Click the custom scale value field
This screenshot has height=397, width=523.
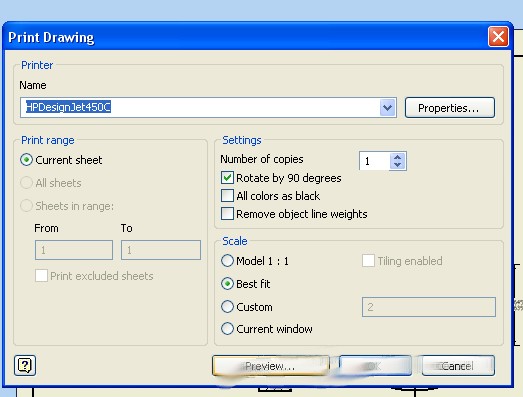tap(429, 307)
